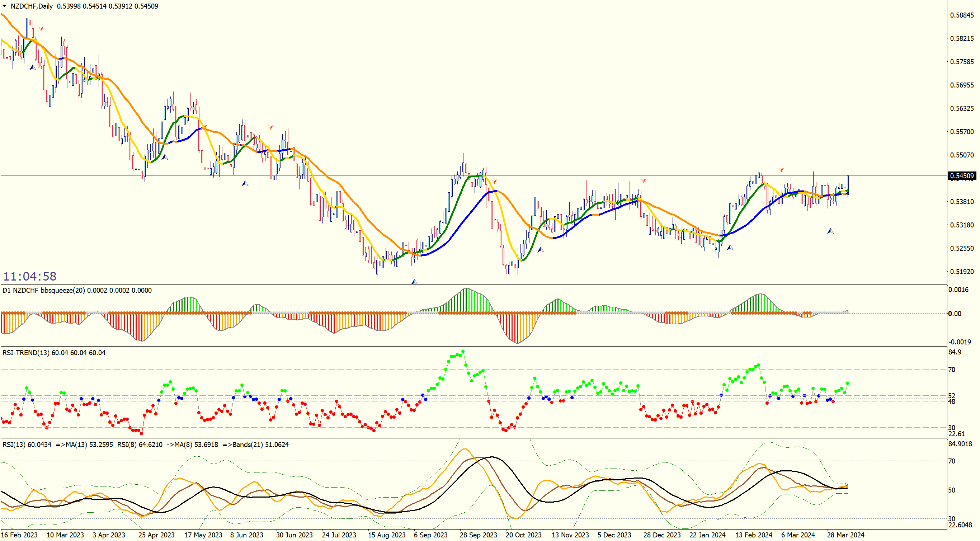Click the 28 Sep 2023 date on the time axis
Viewport: 980px width, 541px height.
tap(478, 535)
